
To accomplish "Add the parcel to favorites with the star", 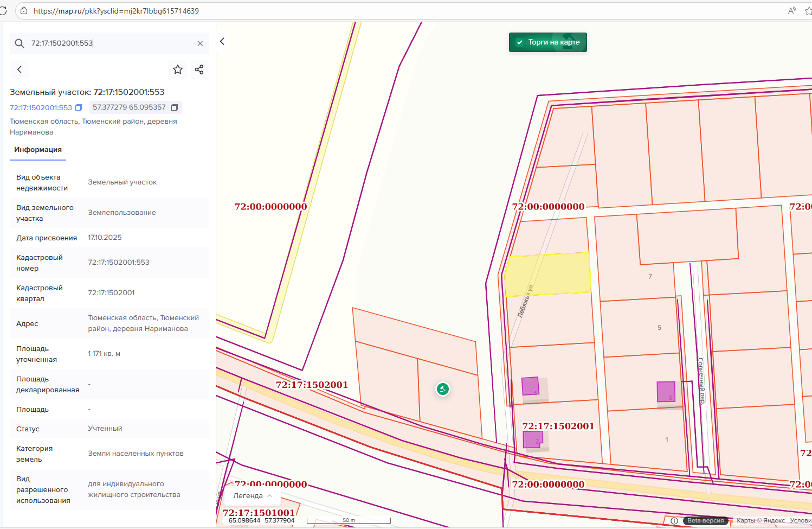I will pos(178,69).
